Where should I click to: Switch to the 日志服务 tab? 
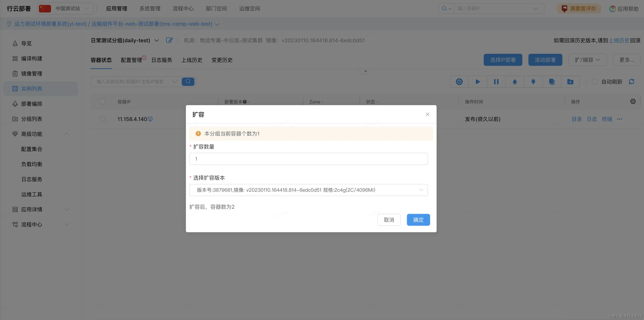click(161, 60)
